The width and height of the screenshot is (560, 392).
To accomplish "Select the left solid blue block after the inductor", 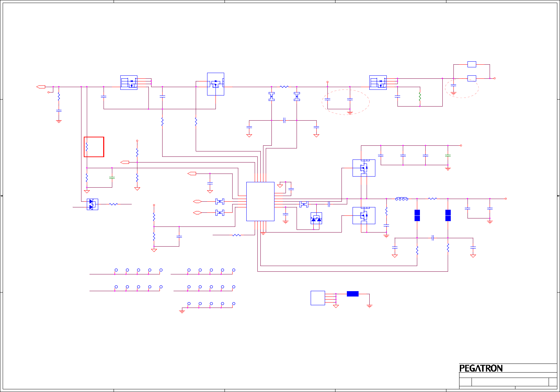I will 417,215.
